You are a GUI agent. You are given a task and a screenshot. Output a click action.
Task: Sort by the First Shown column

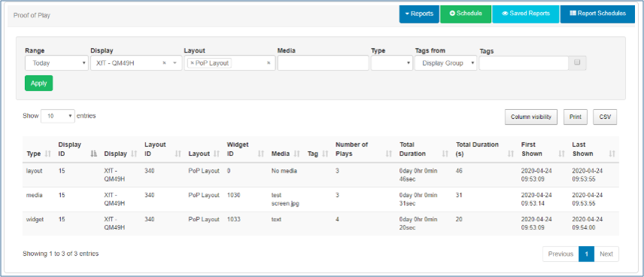[x=543, y=149]
